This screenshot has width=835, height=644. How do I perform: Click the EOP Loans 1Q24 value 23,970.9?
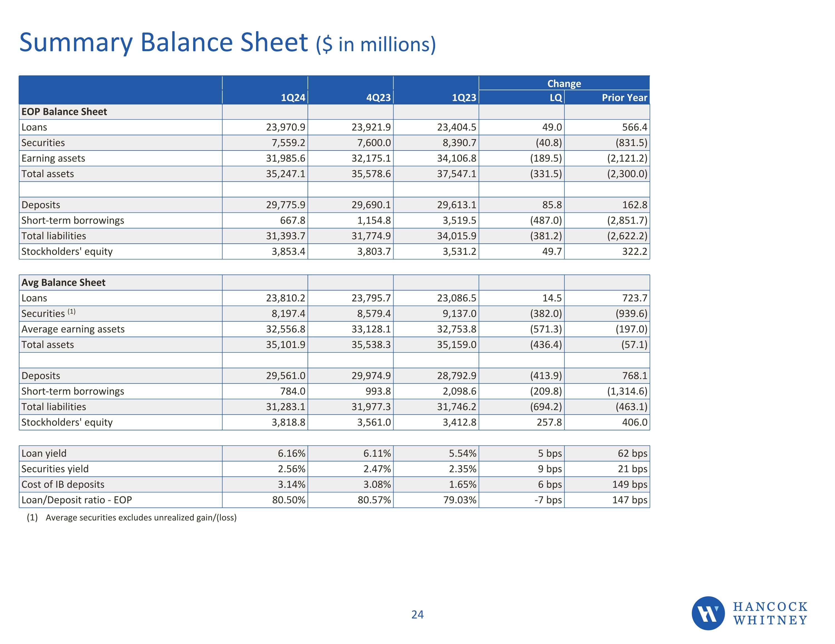(286, 127)
